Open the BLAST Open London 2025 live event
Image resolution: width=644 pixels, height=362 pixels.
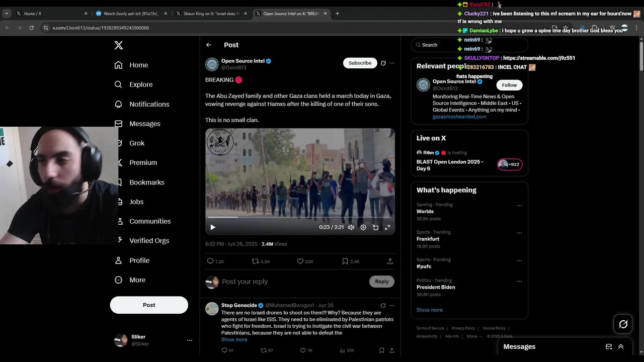pos(450,165)
